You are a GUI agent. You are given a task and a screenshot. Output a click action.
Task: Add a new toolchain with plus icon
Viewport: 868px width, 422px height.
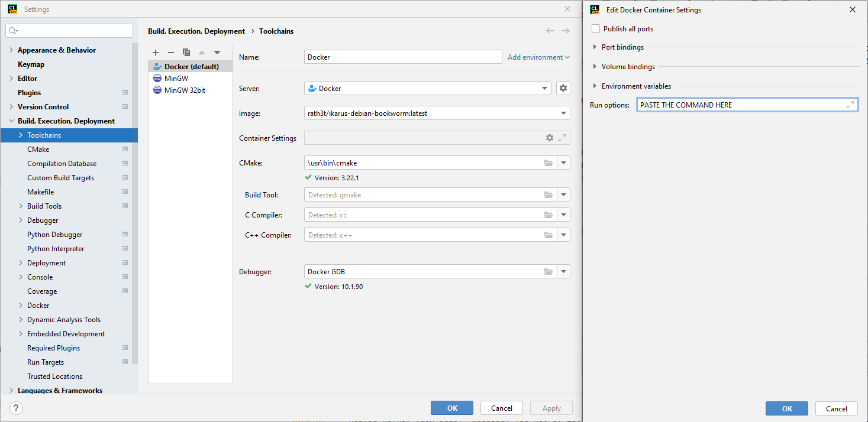156,53
